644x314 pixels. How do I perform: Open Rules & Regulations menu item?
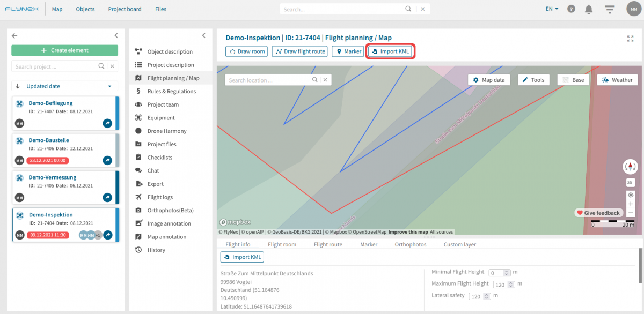pyautogui.click(x=171, y=92)
